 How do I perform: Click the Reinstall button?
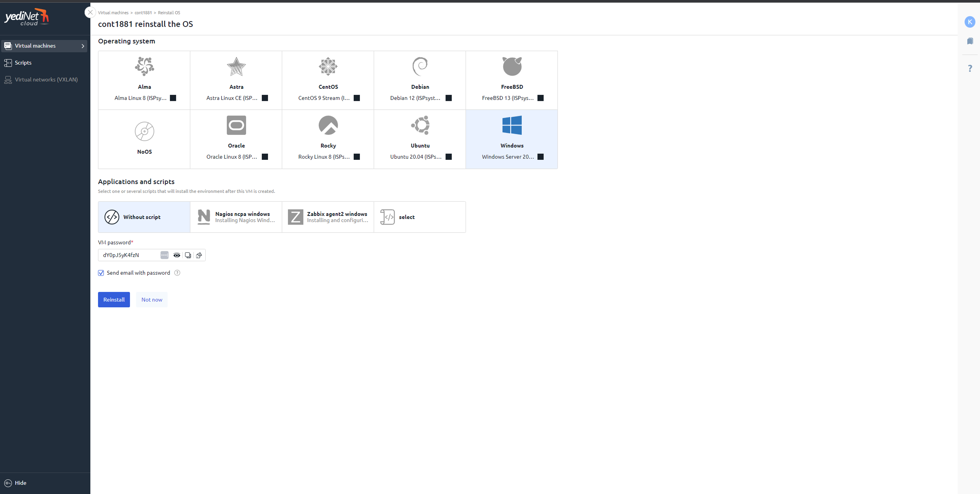[x=114, y=300]
